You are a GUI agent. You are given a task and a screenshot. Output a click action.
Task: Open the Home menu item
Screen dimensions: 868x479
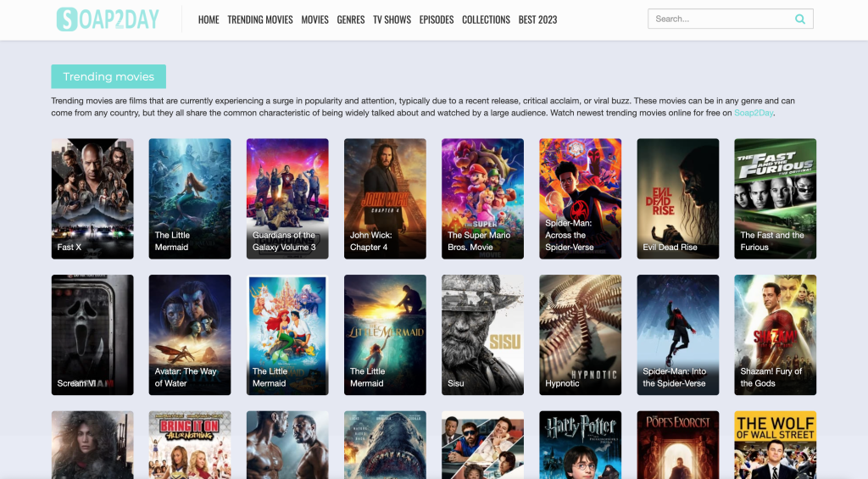pos(209,19)
